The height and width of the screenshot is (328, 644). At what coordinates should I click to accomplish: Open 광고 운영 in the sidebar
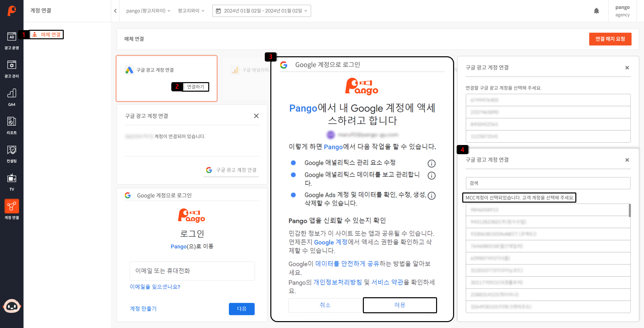coord(12,41)
